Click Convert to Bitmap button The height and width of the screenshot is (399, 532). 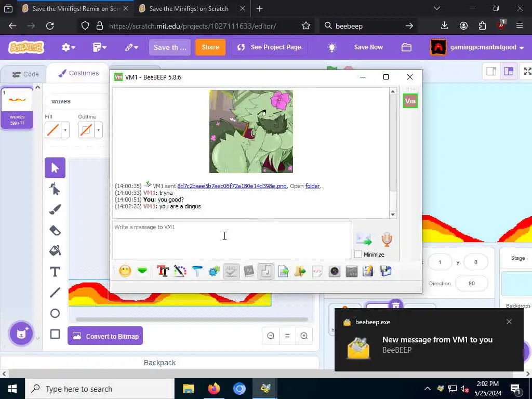[x=105, y=336]
